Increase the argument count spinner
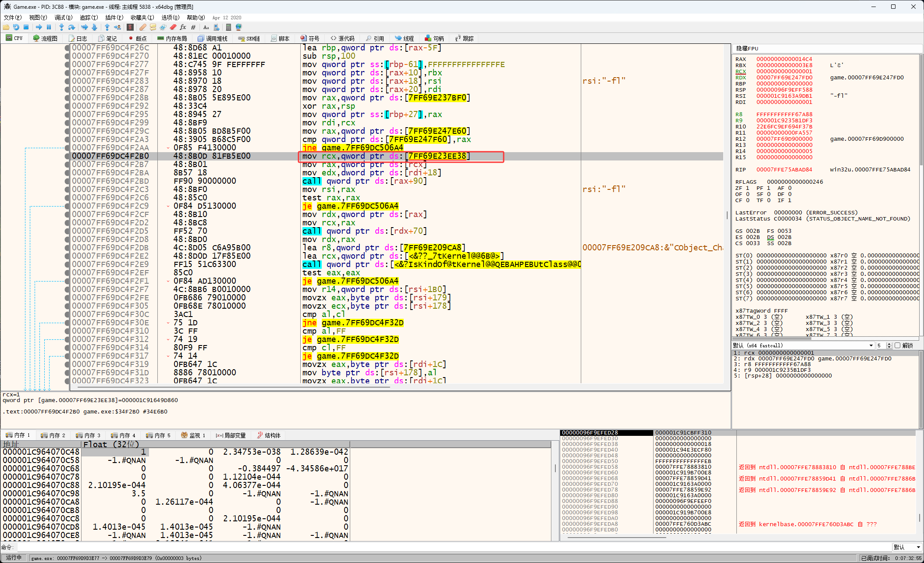The width and height of the screenshot is (924, 563). (889, 344)
